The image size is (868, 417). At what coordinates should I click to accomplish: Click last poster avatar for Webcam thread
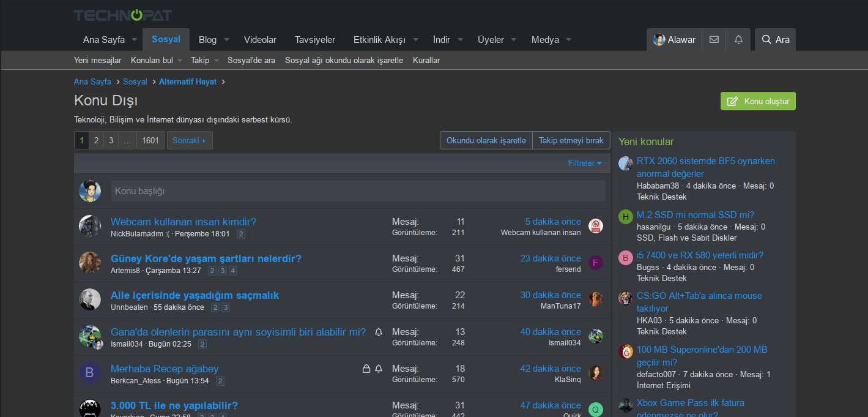coord(596,226)
